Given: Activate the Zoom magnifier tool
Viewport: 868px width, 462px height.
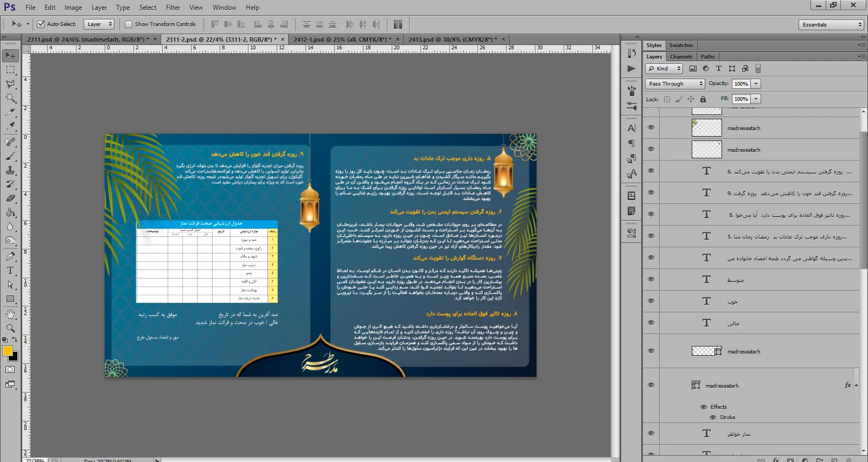Looking at the screenshot, I should 10,329.
